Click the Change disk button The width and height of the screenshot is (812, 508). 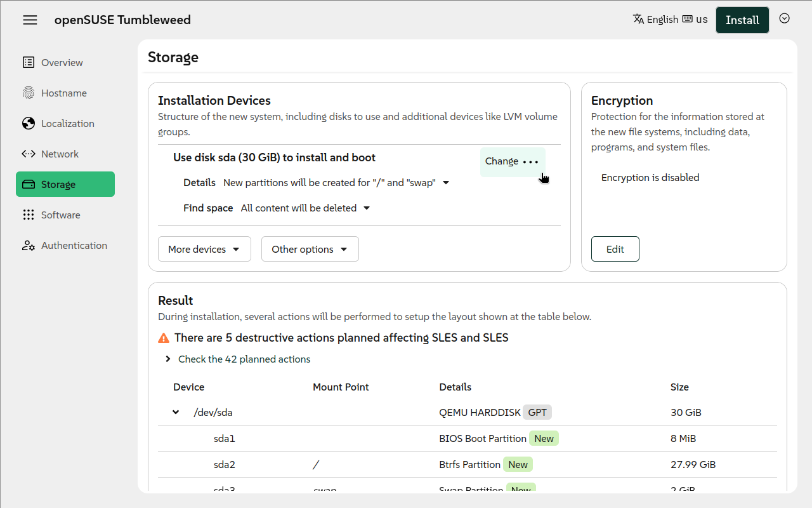(502, 161)
